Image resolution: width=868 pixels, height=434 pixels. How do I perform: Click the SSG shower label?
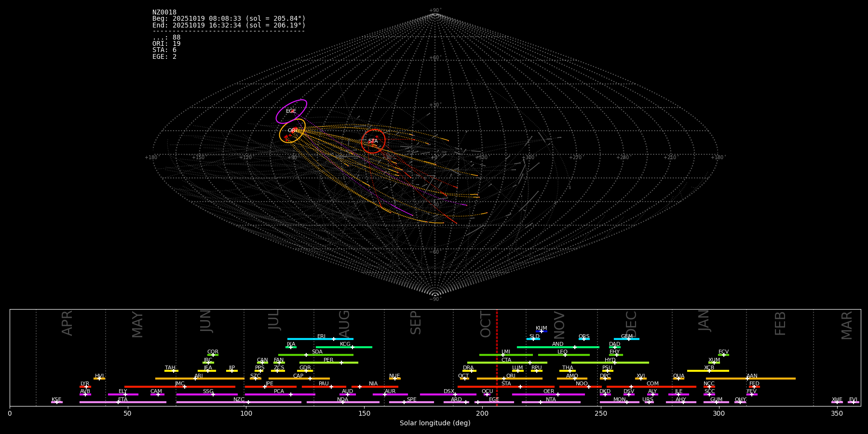coord(208,392)
